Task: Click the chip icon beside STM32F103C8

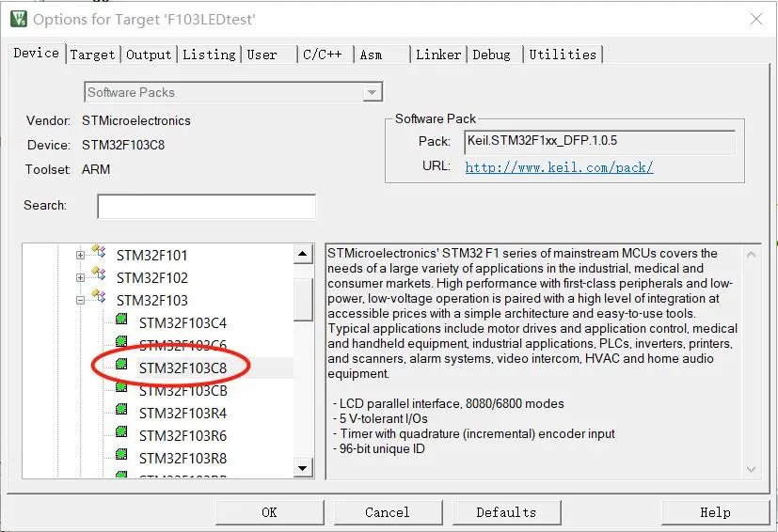Action: click(121, 364)
